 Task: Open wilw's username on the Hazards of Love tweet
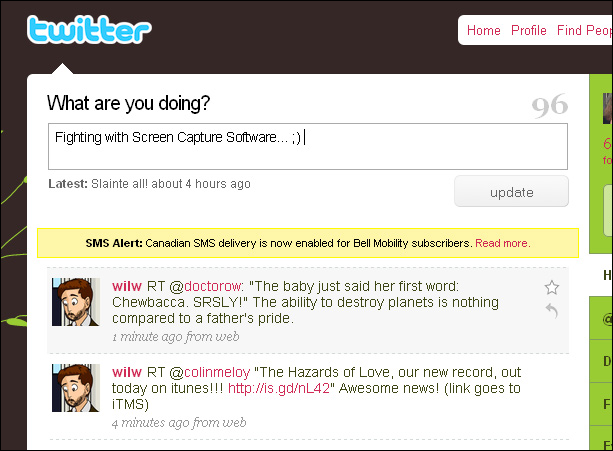click(127, 372)
